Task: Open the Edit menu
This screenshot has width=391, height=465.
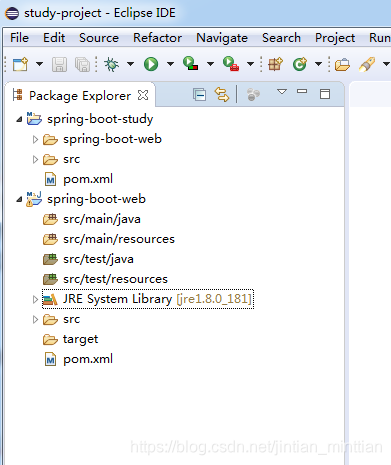Action: point(54,38)
